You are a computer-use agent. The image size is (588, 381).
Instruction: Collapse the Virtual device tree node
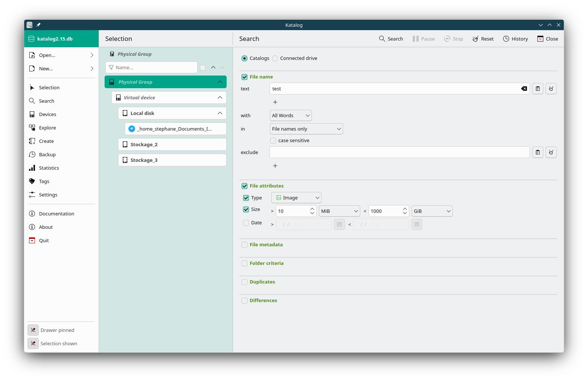[x=220, y=97]
